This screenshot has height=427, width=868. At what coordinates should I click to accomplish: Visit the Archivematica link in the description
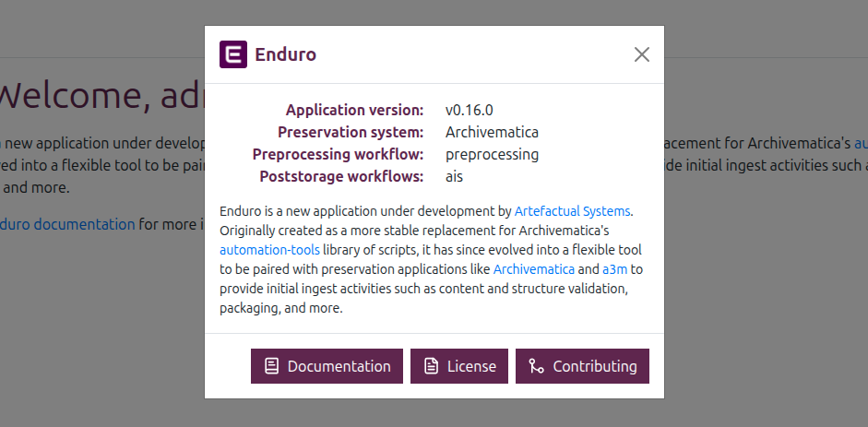pyautogui.click(x=534, y=269)
